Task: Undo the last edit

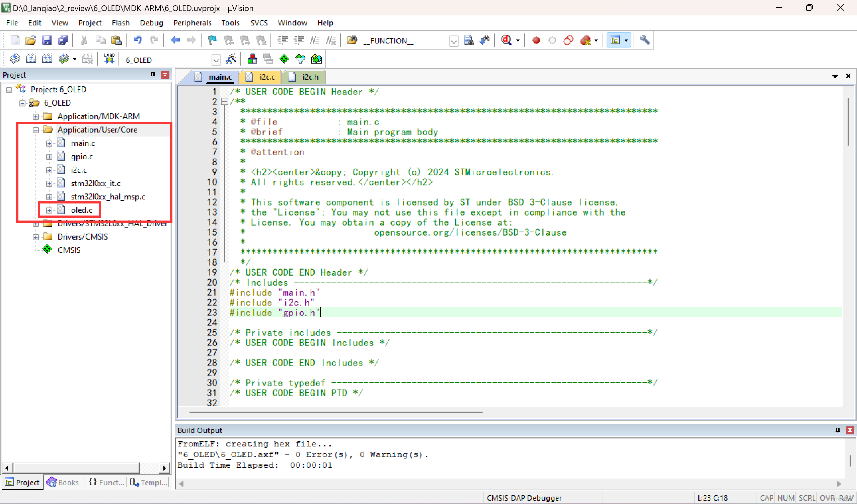Action: click(x=137, y=40)
